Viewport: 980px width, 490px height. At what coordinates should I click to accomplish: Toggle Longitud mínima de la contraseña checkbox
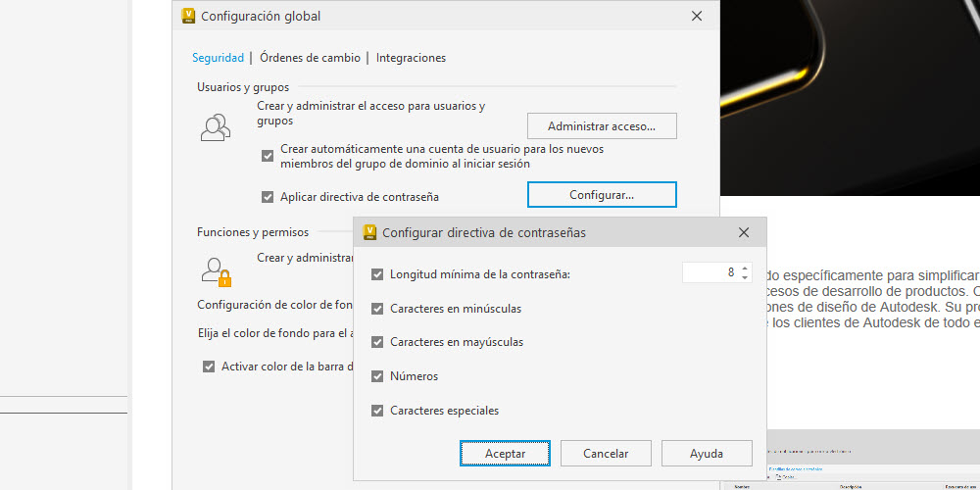377,273
